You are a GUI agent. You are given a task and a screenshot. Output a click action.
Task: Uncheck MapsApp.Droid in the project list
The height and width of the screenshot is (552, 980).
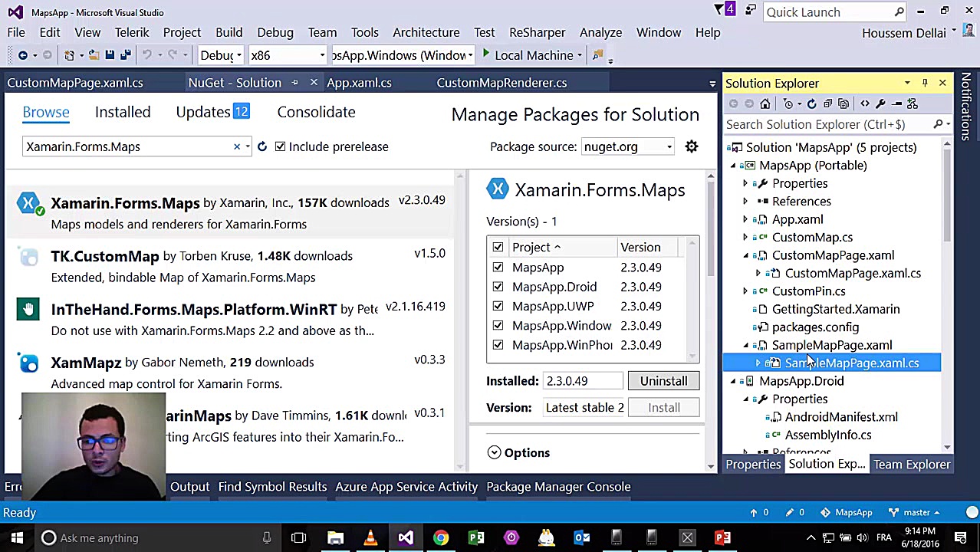[x=498, y=287]
